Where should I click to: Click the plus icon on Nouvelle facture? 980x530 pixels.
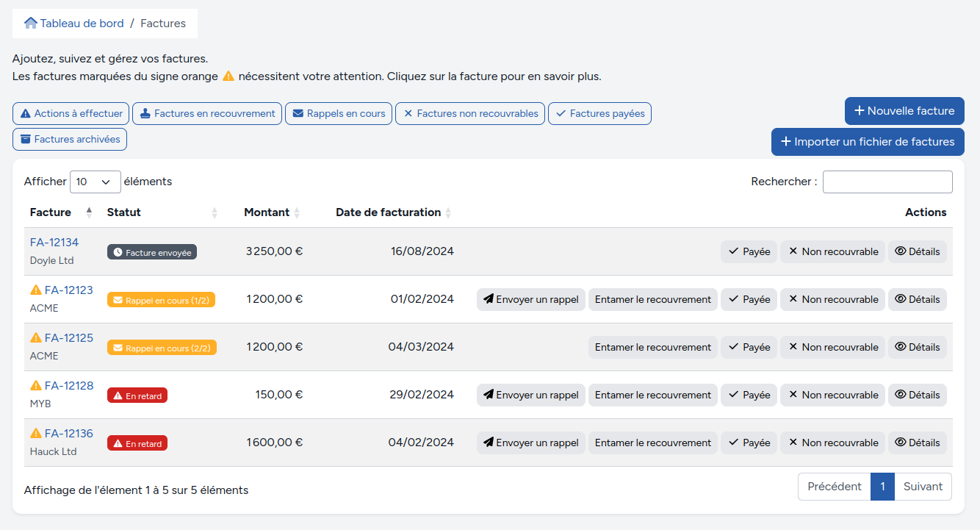click(x=859, y=111)
